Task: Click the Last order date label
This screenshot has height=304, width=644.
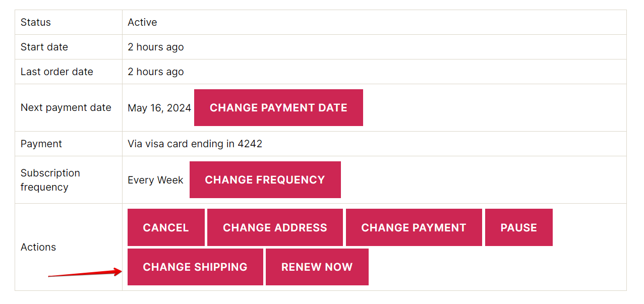Action: click(x=57, y=72)
